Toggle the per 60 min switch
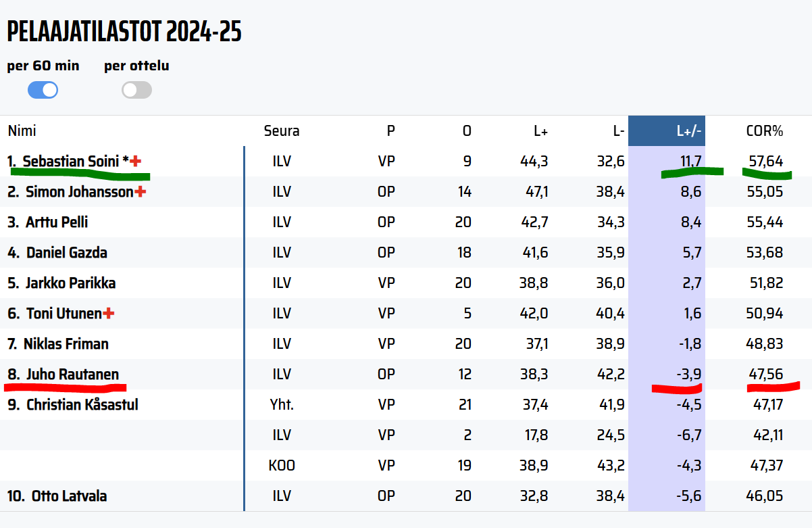 43,90
